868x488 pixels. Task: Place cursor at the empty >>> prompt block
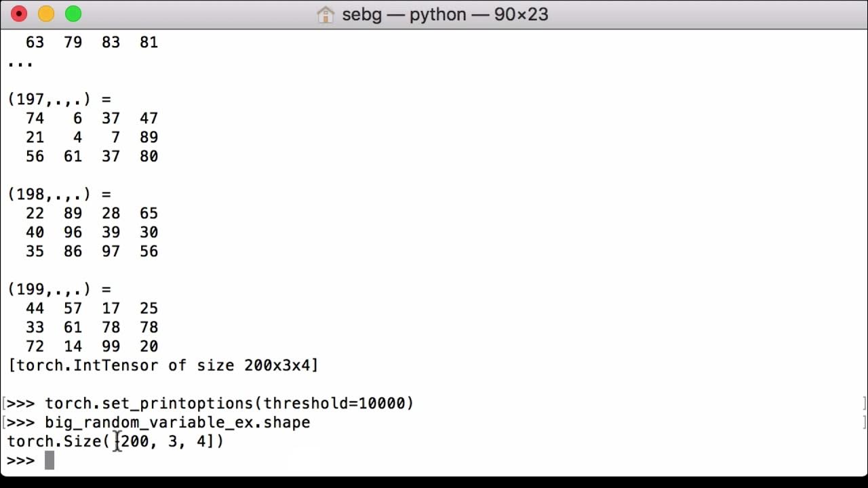coord(49,460)
